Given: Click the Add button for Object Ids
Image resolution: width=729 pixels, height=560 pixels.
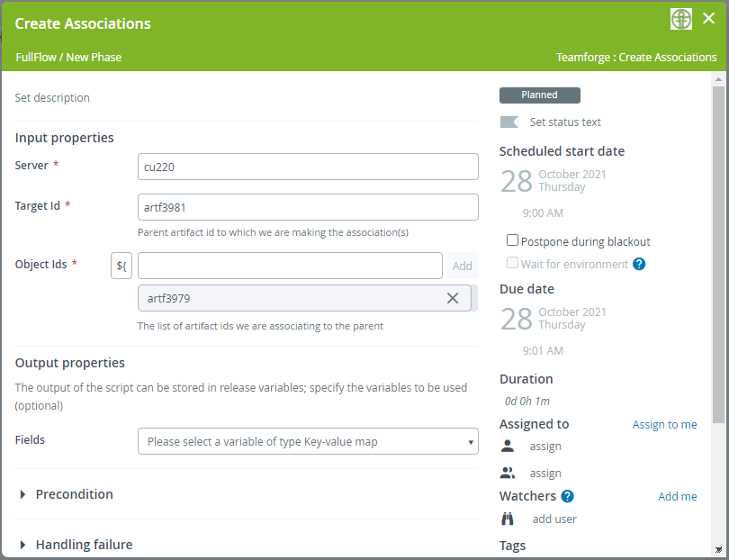Looking at the screenshot, I should point(462,266).
